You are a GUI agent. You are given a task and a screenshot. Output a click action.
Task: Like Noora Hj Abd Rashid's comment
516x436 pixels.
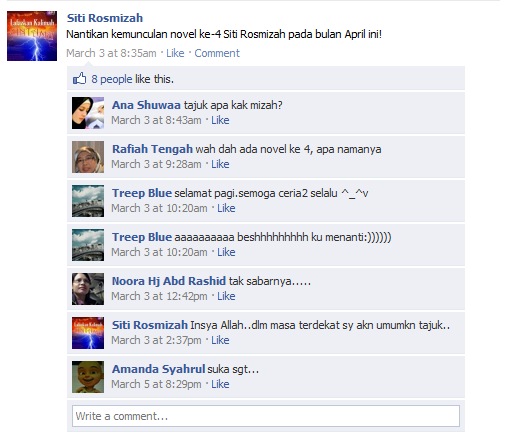(x=226, y=296)
